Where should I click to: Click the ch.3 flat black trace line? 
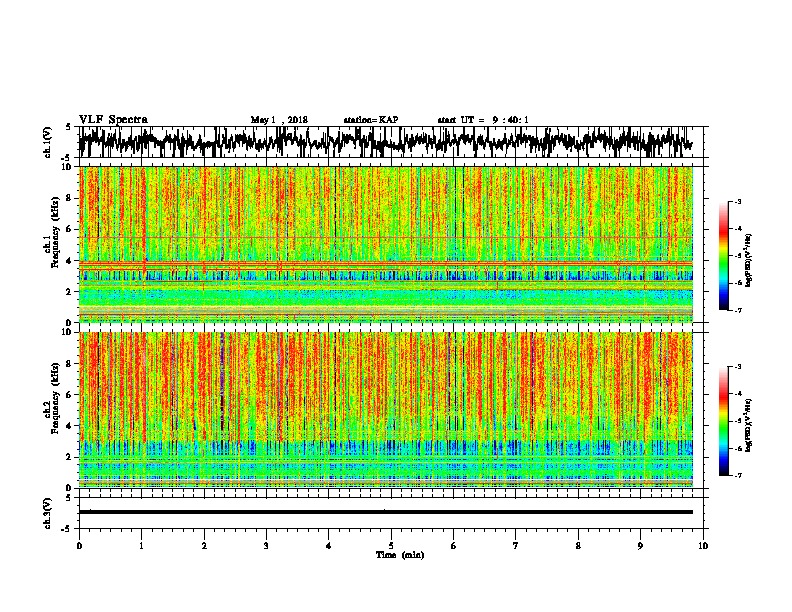[386, 512]
